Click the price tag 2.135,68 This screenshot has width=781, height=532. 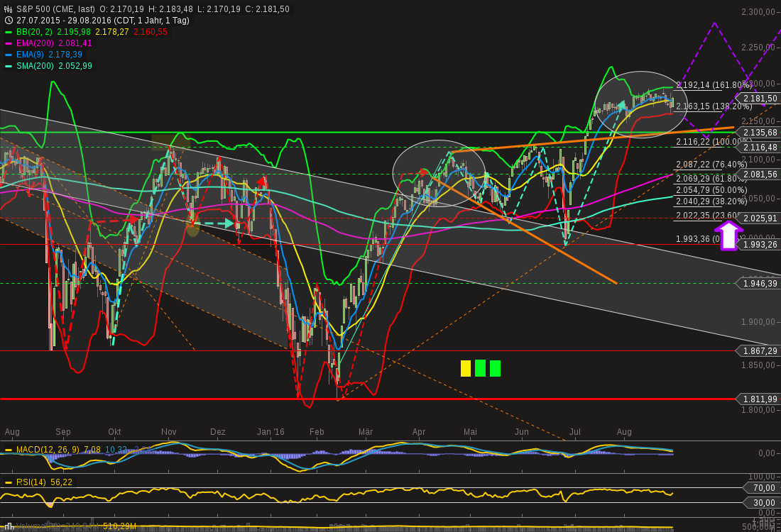(758, 133)
